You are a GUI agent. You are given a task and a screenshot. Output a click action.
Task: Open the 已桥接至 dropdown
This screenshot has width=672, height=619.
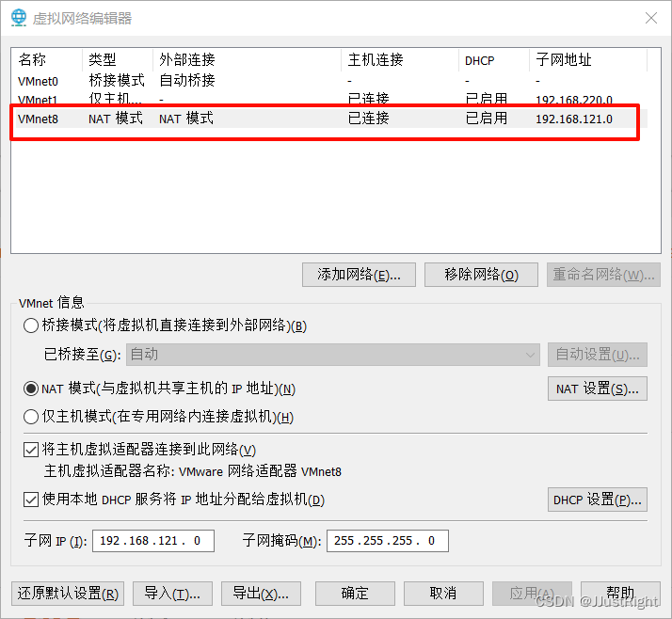(333, 355)
